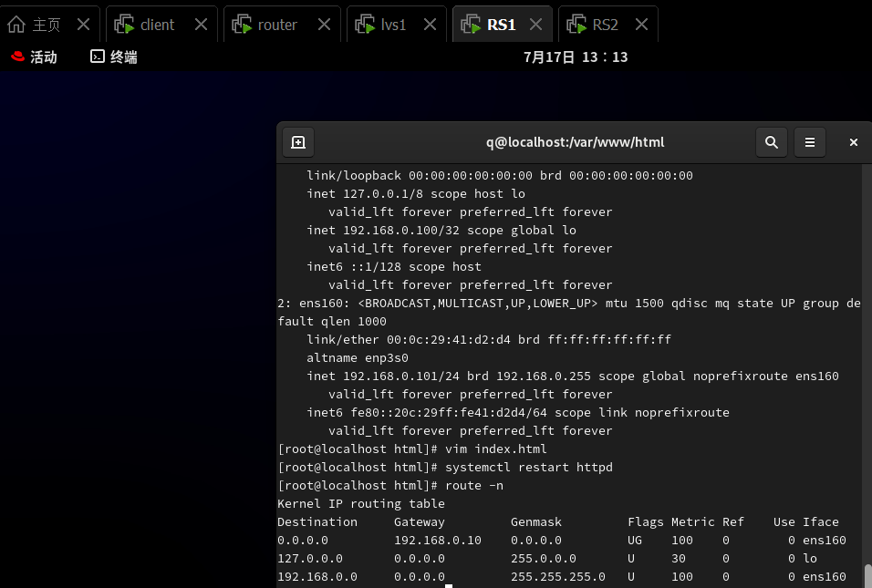The image size is (872, 588).
Task: Click the terminal vertical scrollbar thumb
Action: 867,576
